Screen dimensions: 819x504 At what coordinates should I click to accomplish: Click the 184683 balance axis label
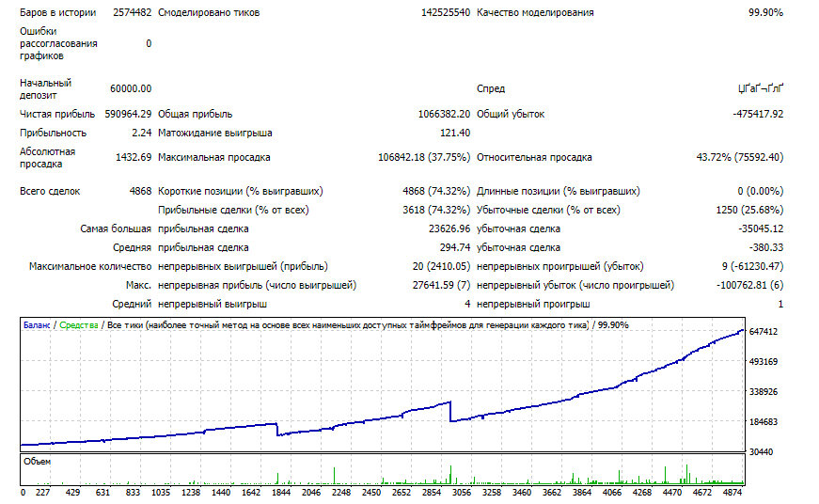(764, 422)
